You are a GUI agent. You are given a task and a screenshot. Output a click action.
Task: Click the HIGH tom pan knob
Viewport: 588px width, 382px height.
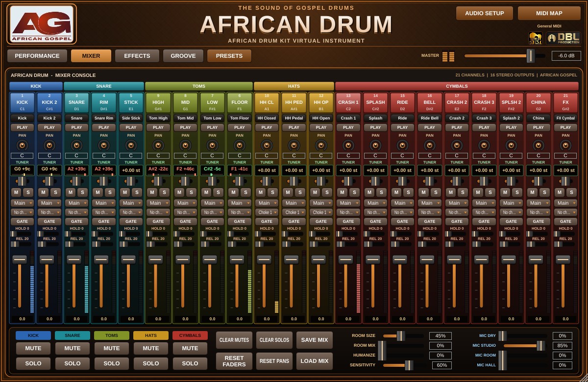(158, 145)
